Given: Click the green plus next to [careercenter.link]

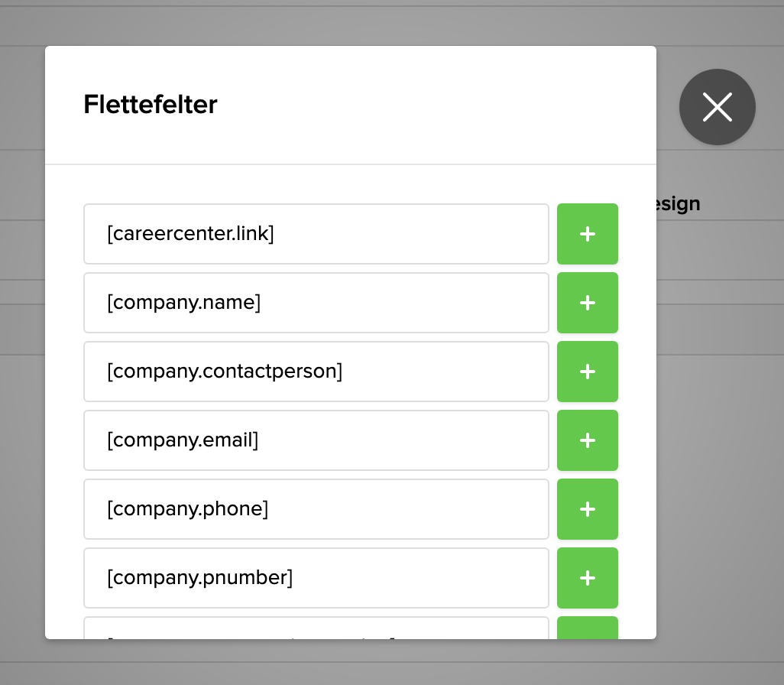Looking at the screenshot, I should click(587, 234).
